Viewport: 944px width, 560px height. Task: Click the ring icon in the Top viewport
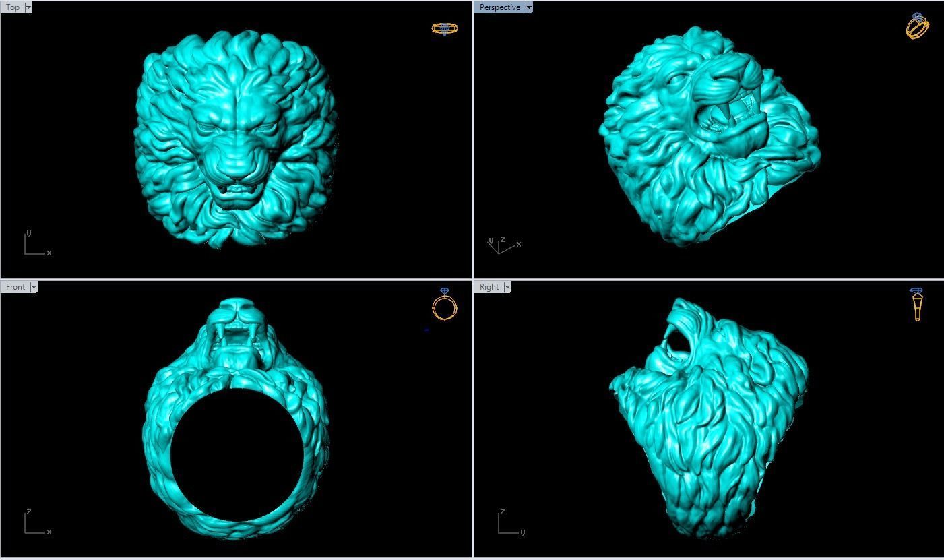pyautogui.click(x=445, y=29)
